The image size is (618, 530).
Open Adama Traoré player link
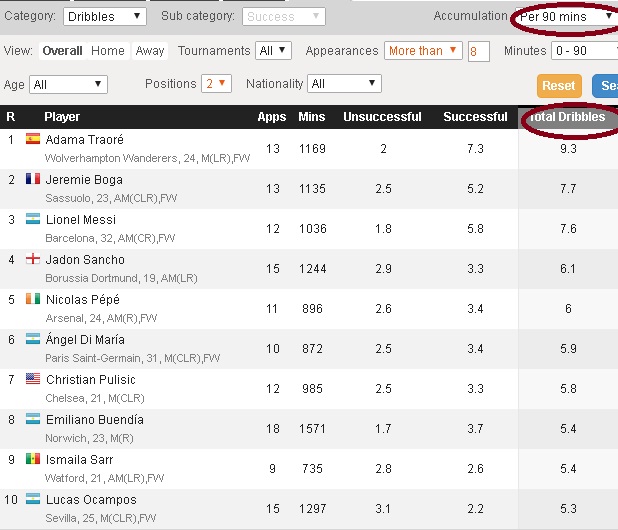(x=84, y=139)
